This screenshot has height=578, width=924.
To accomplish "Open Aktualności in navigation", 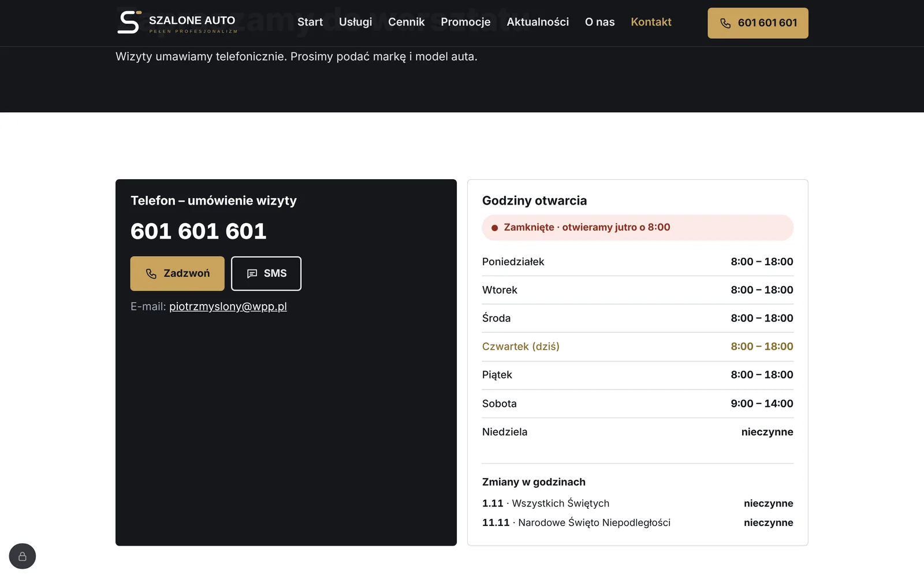I will click(538, 22).
